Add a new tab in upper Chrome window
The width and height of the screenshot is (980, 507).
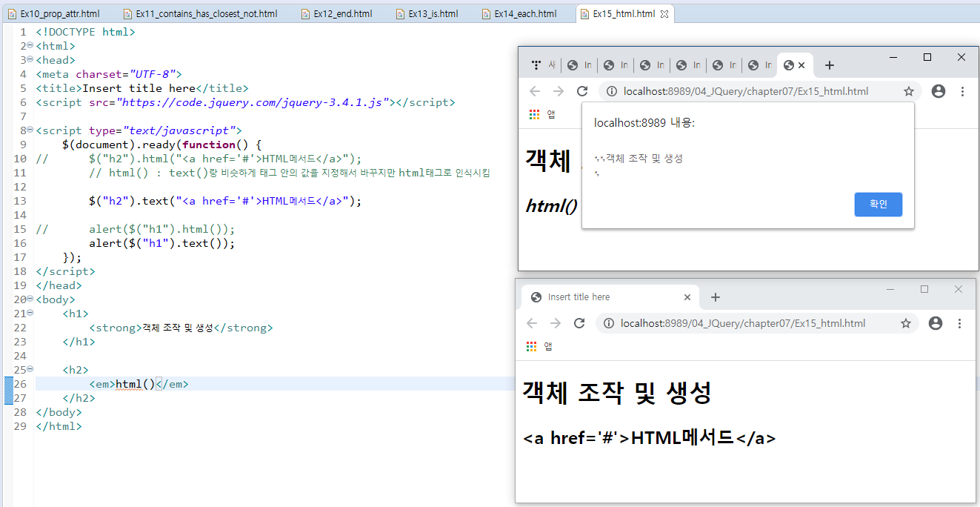(830, 65)
